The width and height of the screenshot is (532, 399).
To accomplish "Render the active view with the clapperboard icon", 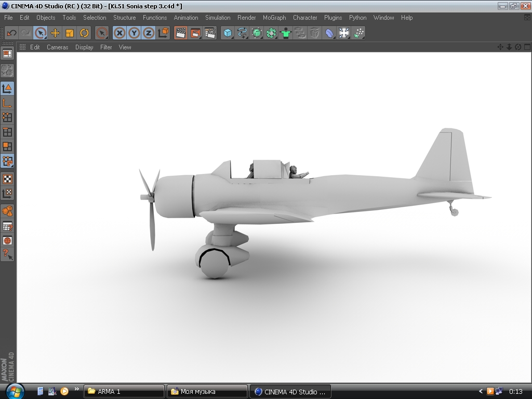I will tap(181, 33).
